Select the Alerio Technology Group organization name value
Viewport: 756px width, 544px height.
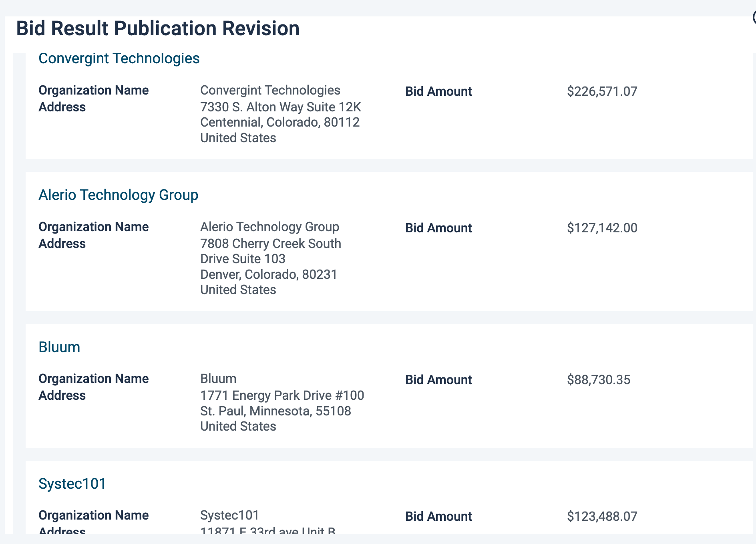[x=270, y=227]
